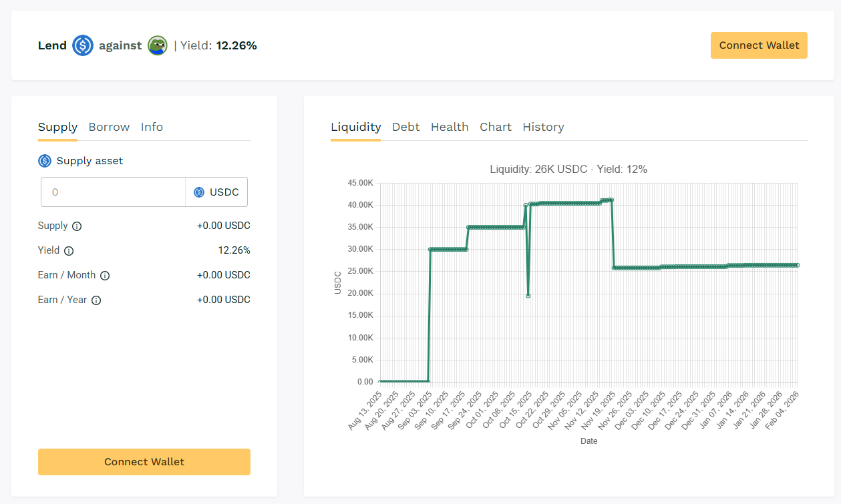Click the info icon next to Yield
The height and width of the screenshot is (504, 841).
69,251
